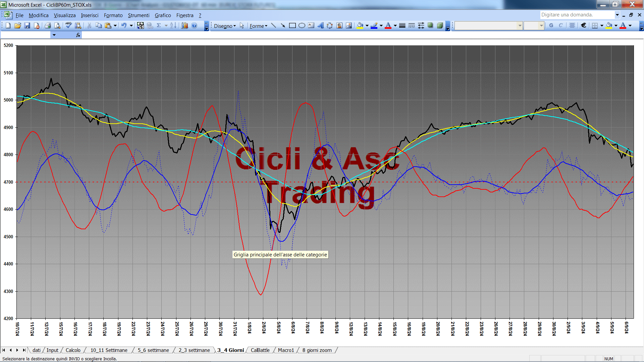This screenshot has height=362, width=644.
Task: Open the Ask a question dropdown arrow
Action: point(617,15)
